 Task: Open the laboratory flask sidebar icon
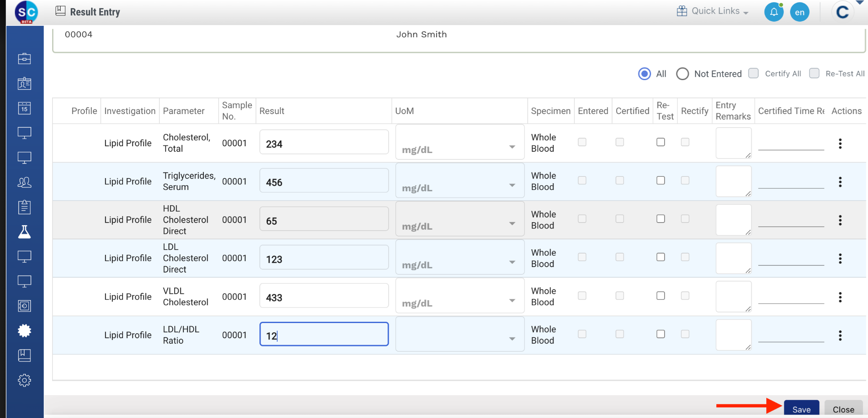(24, 232)
